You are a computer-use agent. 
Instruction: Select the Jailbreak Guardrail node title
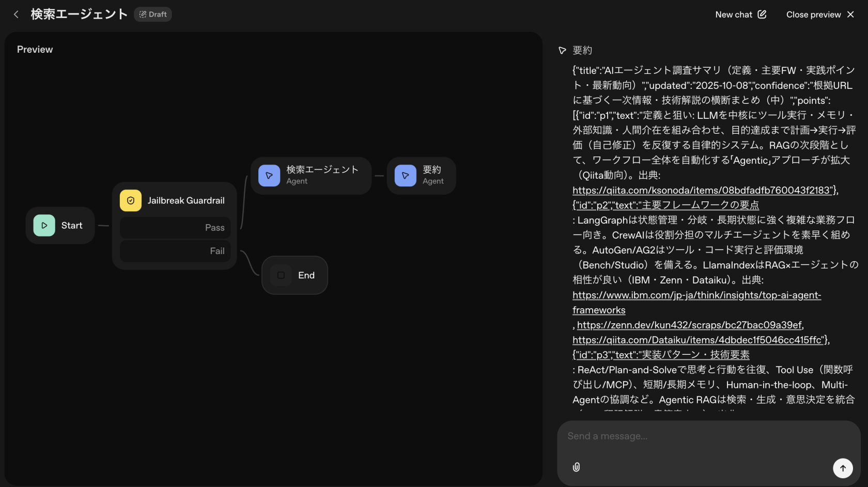tap(186, 200)
